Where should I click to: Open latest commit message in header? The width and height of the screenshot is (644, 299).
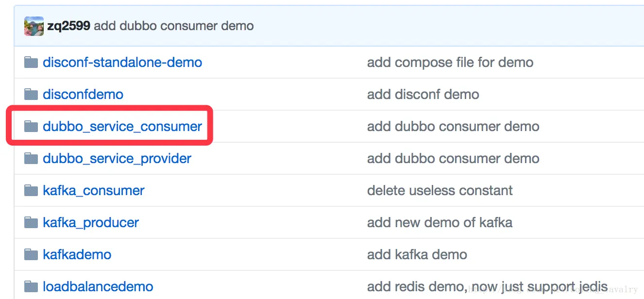coord(173,26)
